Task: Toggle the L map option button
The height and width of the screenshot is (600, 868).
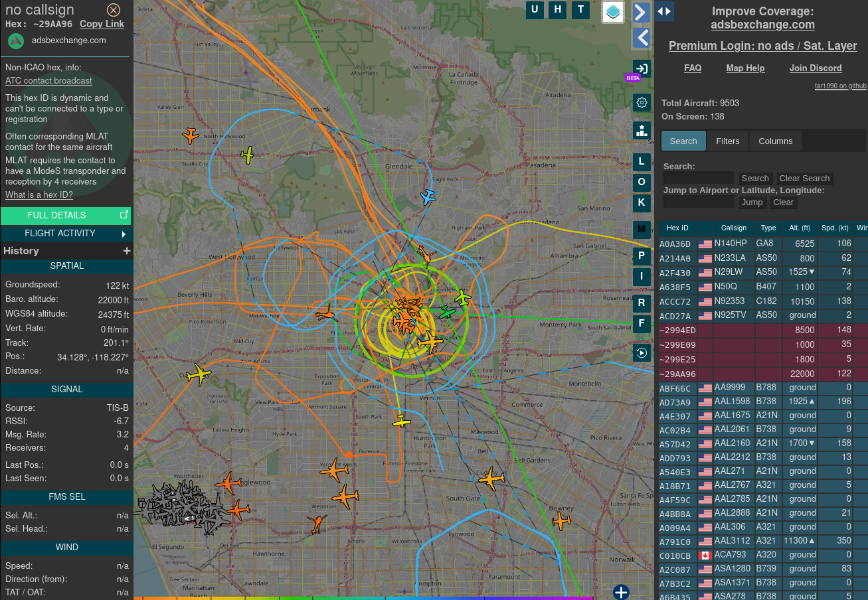Action: [x=641, y=161]
